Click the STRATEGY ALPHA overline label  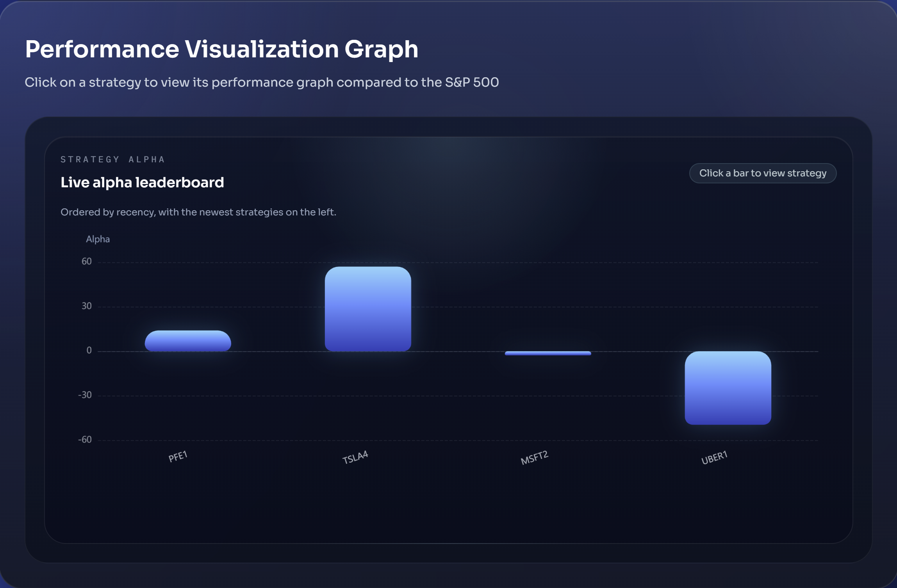pyautogui.click(x=113, y=160)
